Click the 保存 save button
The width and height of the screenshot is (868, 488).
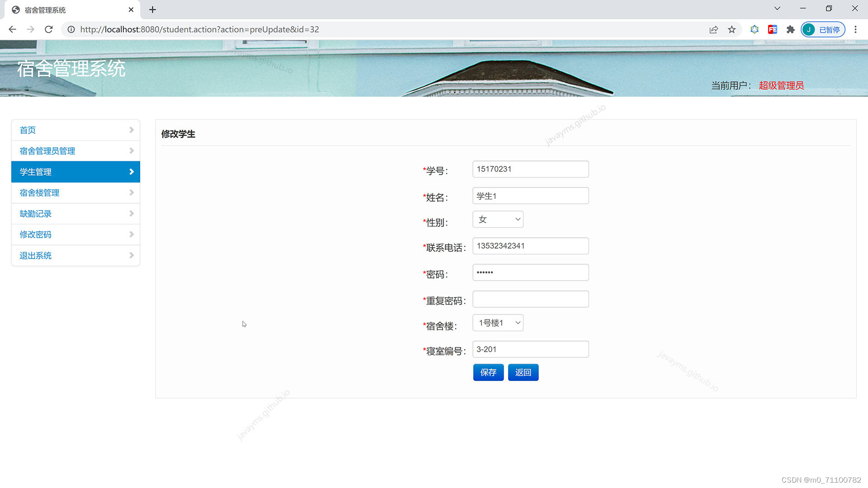tap(488, 372)
